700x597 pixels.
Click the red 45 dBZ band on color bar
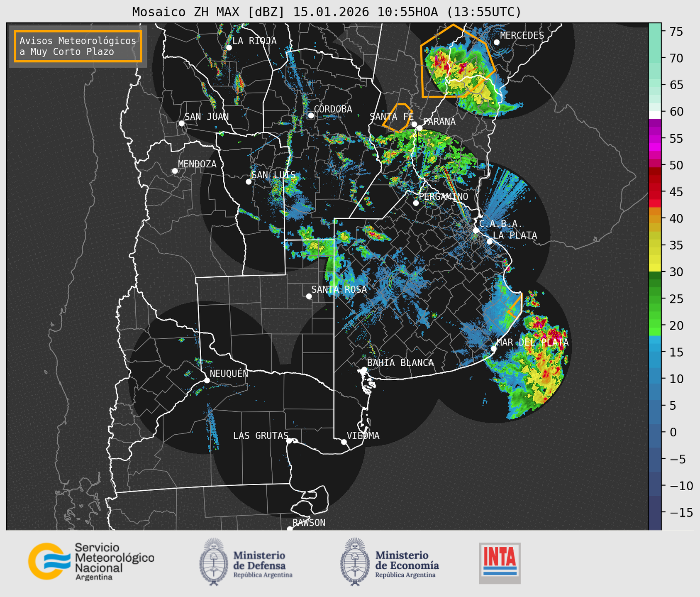coord(655,192)
